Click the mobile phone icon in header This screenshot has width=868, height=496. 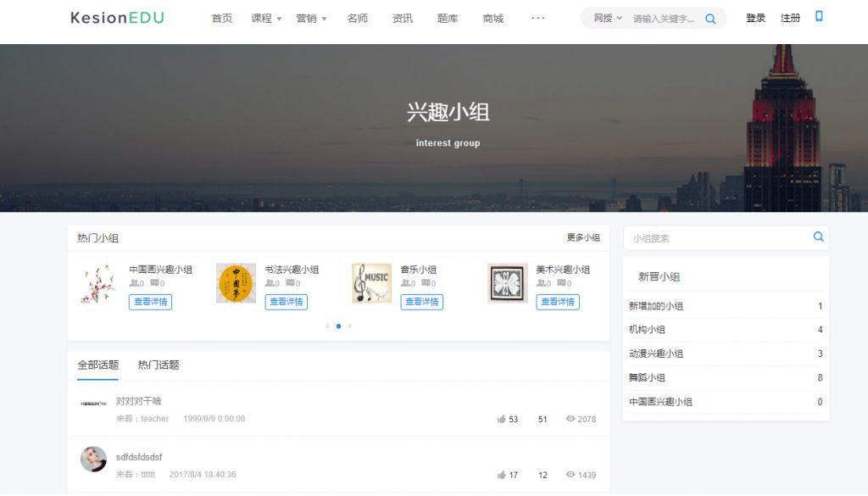pos(819,17)
